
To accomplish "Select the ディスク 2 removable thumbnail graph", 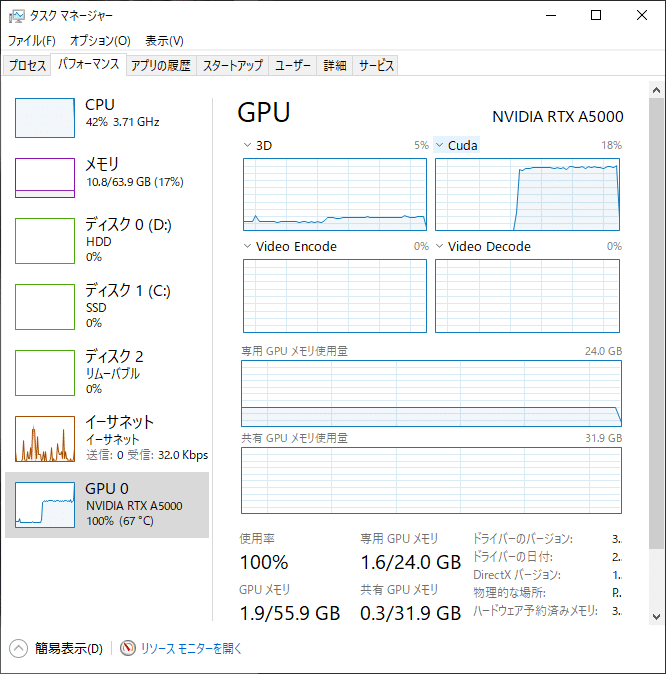I will coord(45,373).
